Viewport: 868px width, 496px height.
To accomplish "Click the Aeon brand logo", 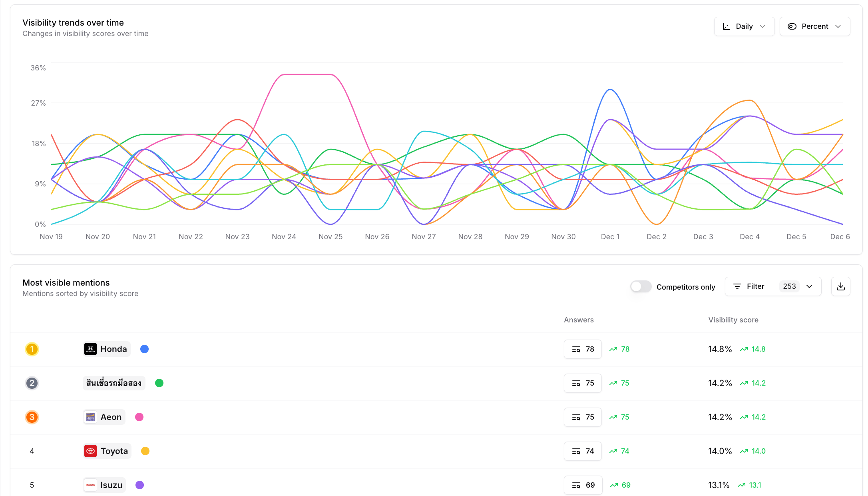I will pyautogui.click(x=91, y=417).
